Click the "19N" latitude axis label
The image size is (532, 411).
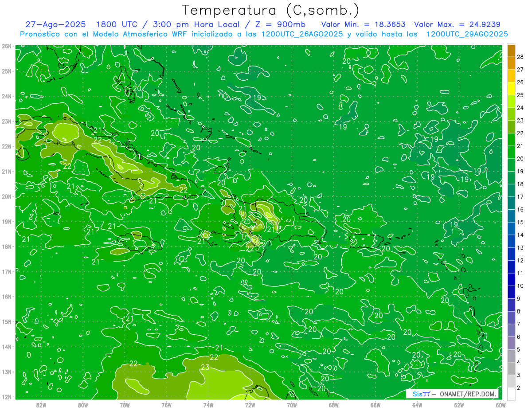(x=6, y=222)
